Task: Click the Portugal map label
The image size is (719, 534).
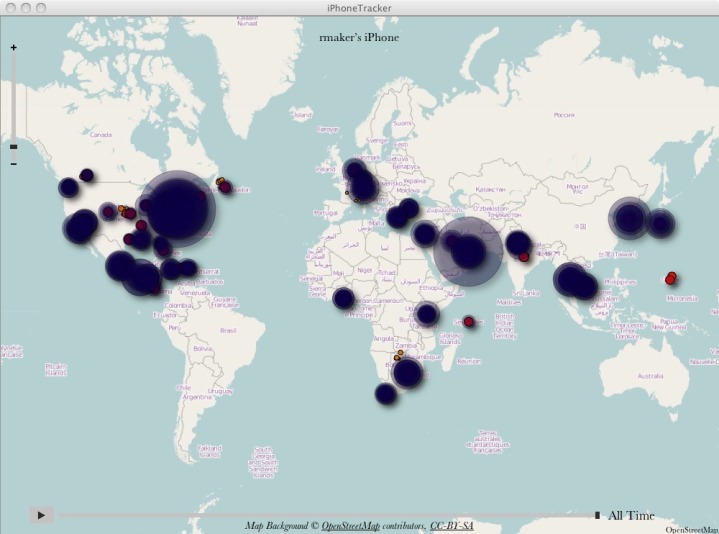Action: click(x=326, y=213)
